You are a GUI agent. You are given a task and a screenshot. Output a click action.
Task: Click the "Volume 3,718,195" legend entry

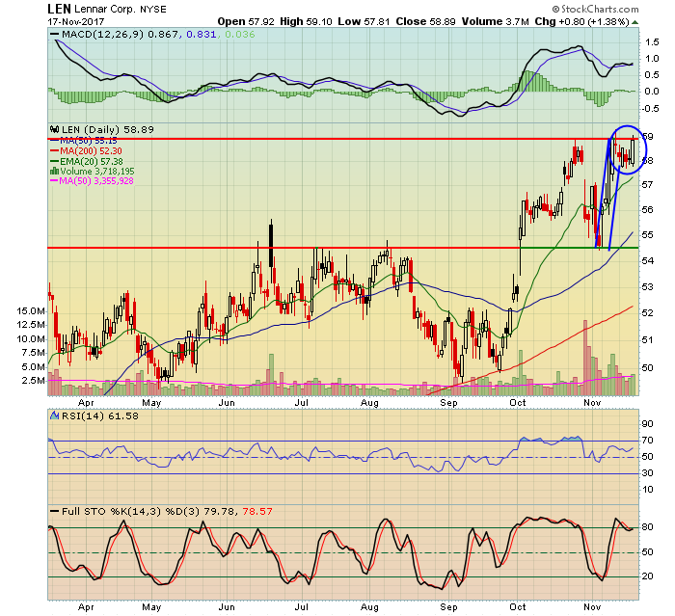click(x=96, y=171)
